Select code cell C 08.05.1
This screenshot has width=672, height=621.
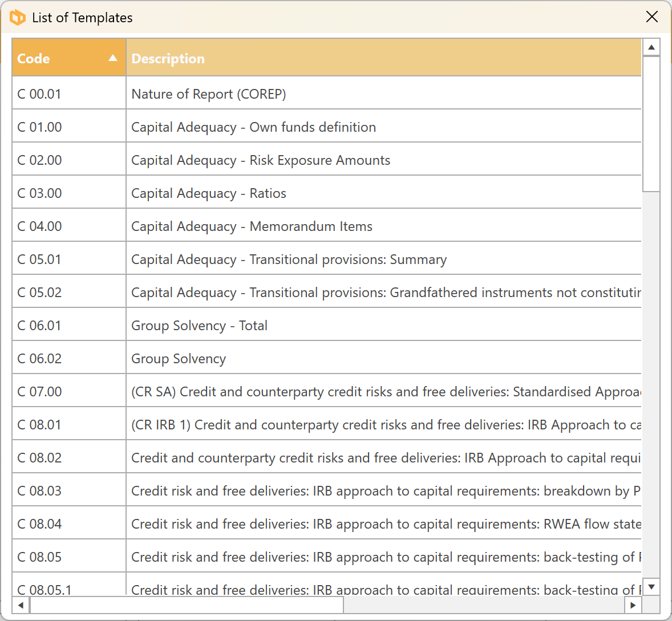click(x=69, y=585)
